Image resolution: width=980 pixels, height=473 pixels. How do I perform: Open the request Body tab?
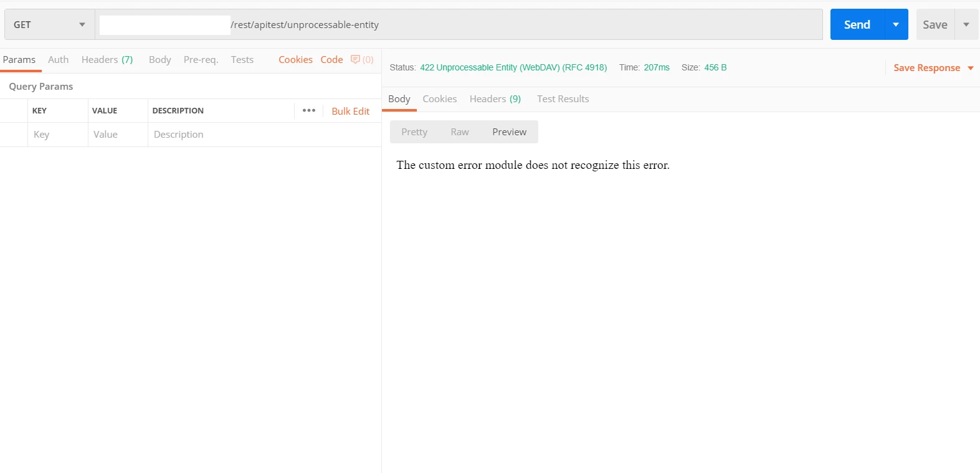(160, 60)
